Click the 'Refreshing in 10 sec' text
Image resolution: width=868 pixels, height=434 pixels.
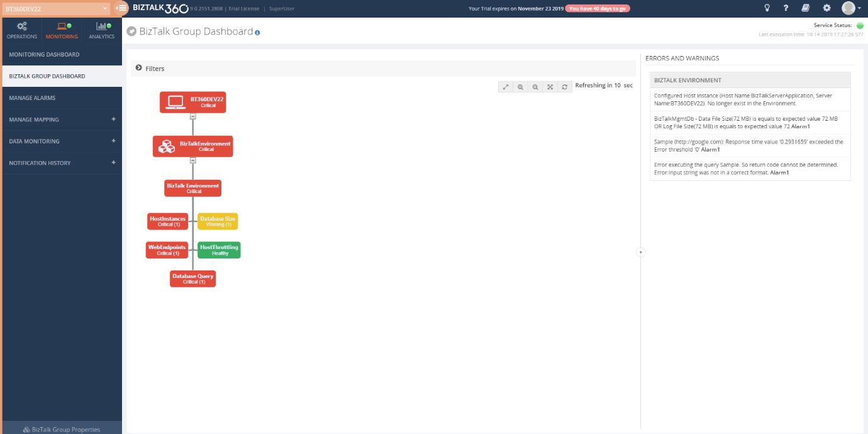(604, 85)
